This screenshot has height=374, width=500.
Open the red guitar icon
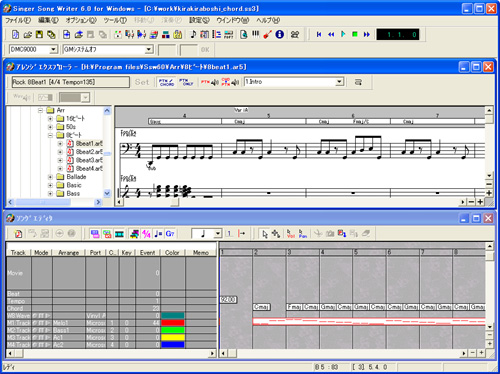pos(267,34)
